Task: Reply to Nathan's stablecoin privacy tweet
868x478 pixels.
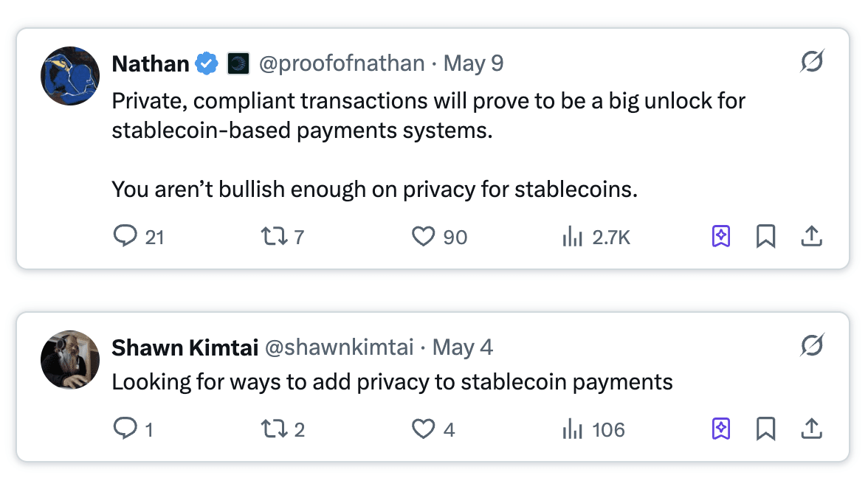Action: [x=125, y=236]
